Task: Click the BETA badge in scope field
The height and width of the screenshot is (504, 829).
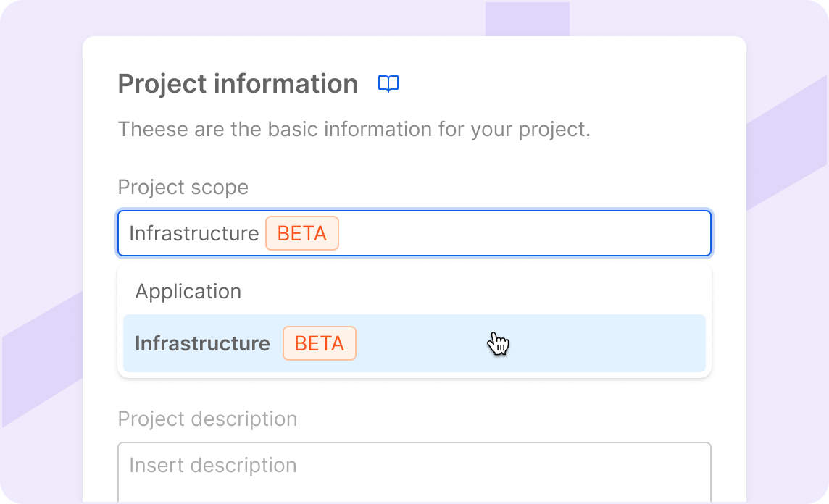Action: pos(301,234)
